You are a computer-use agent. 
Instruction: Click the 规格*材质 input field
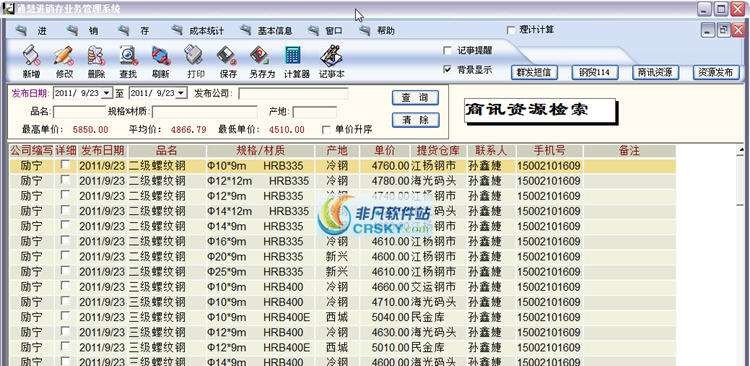[x=205, y=112]
